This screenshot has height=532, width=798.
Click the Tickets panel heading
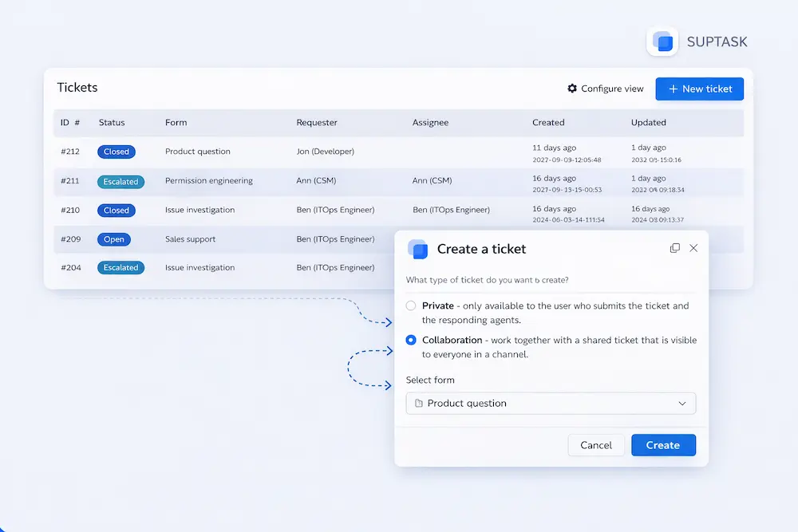click(x=77, y=88)
